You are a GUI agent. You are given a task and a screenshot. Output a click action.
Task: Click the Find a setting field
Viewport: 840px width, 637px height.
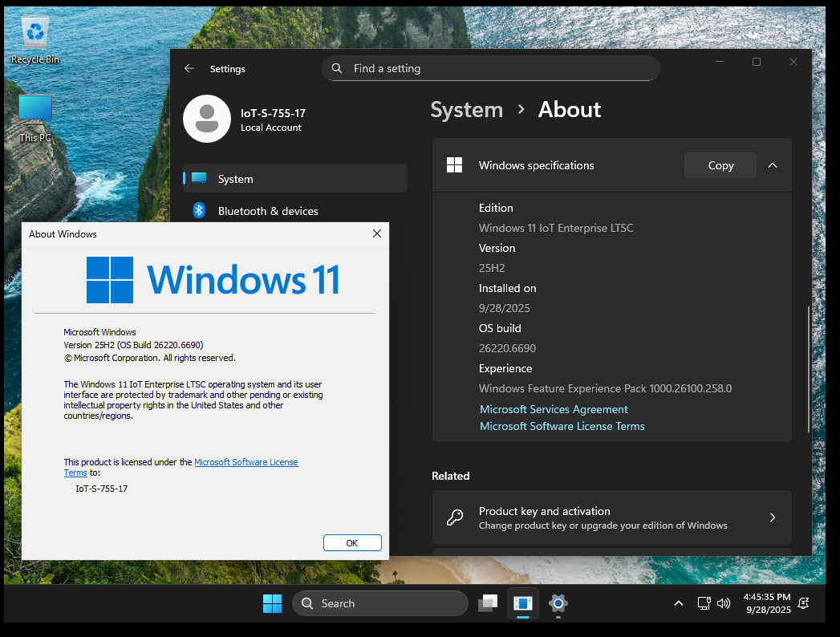(491, 68)
